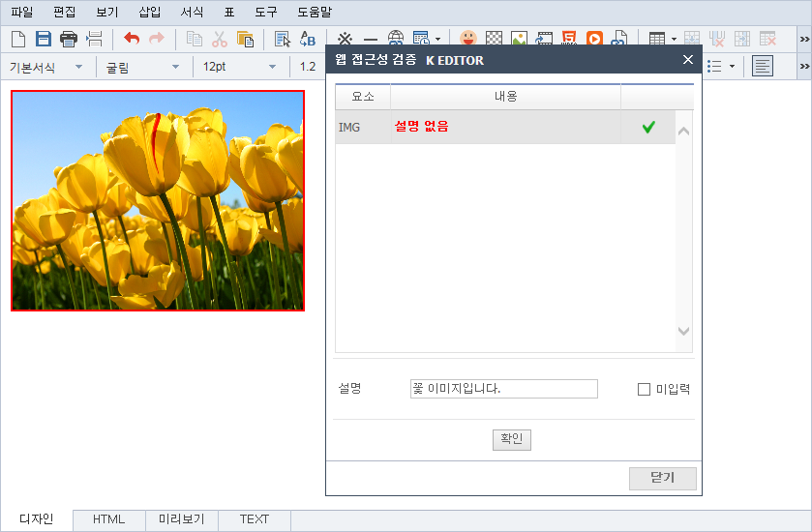Click line spacing value 1.2
This screenshot has width=812, height=532.
pos(308,67)
